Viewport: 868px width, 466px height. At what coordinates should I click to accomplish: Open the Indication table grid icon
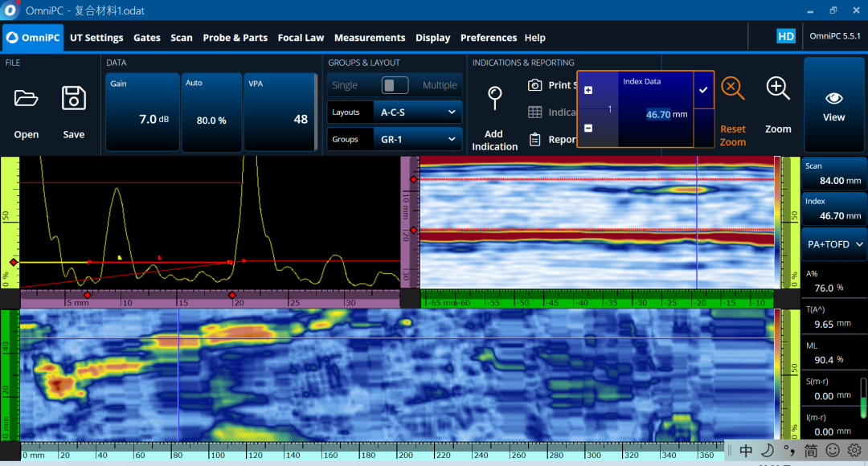click(534, 112)
